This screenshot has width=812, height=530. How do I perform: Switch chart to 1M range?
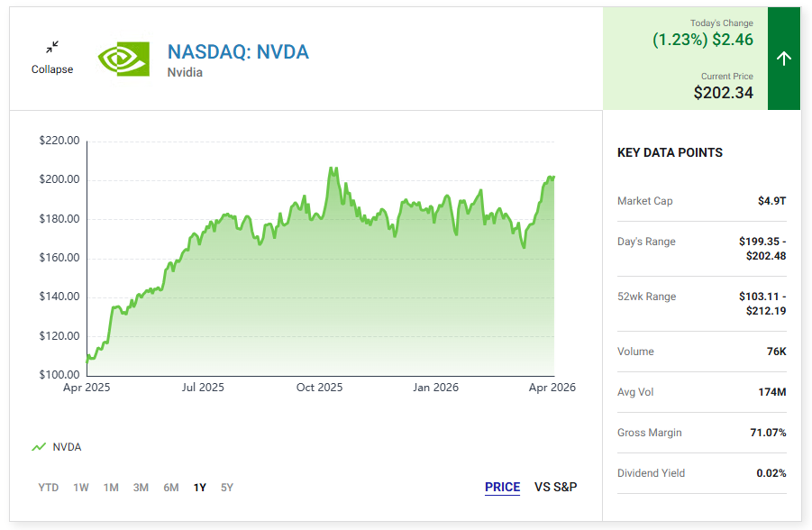(x=111, y=488)
